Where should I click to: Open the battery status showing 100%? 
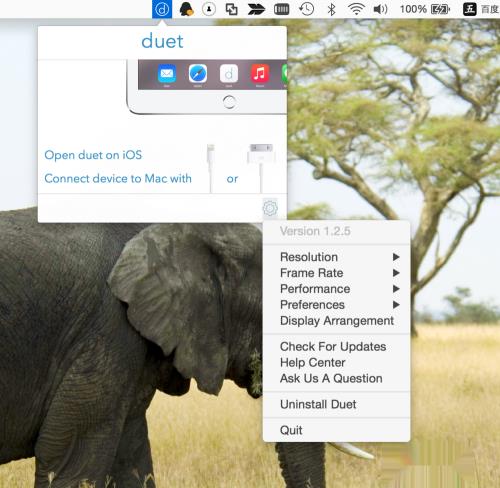(425, 9)
